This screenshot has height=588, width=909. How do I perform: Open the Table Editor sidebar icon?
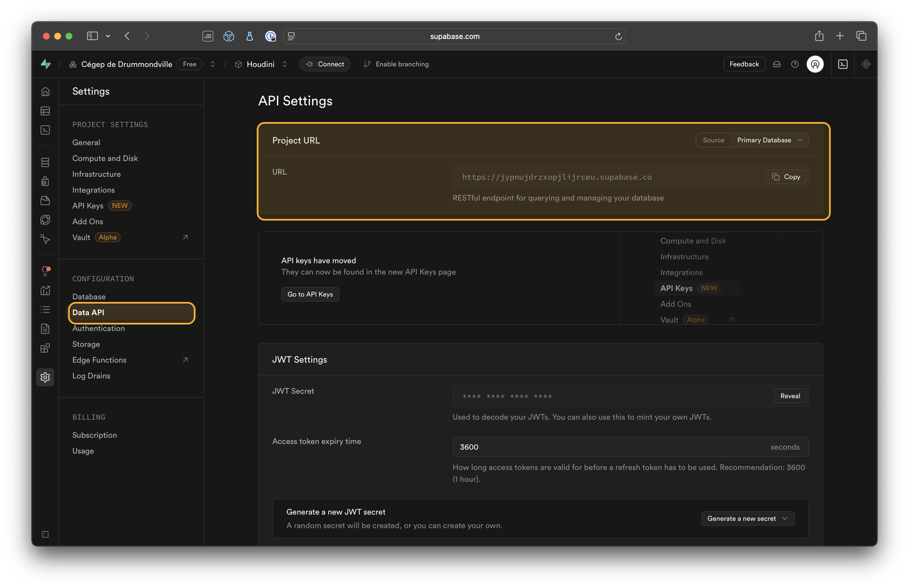click(45, 111)
